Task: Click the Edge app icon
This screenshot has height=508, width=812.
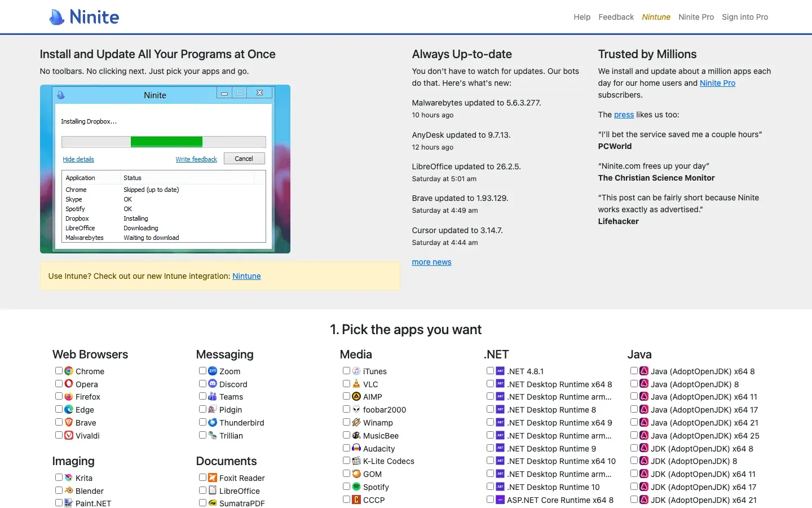Action: (x=69, y=409)
